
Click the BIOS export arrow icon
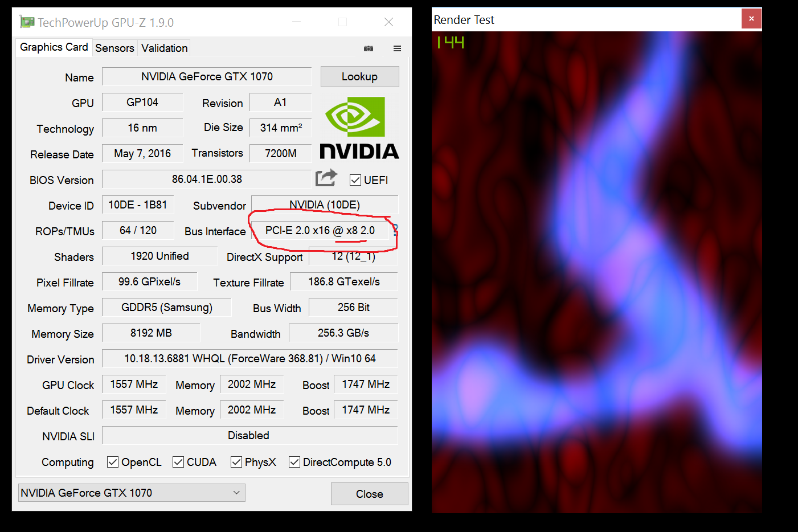click(326, 178)
